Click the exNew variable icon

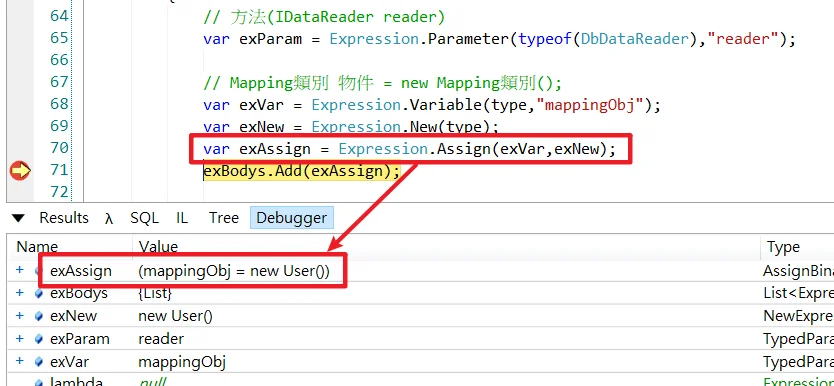(38, 316)
